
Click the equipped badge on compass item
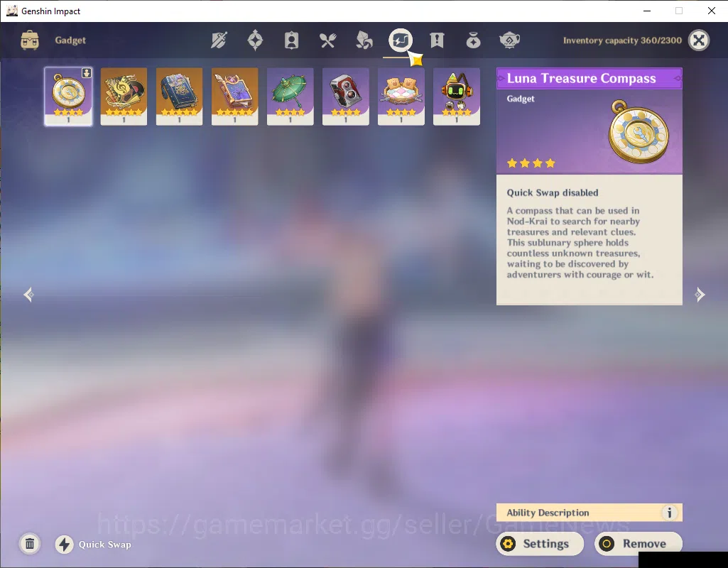click(87, 73)
